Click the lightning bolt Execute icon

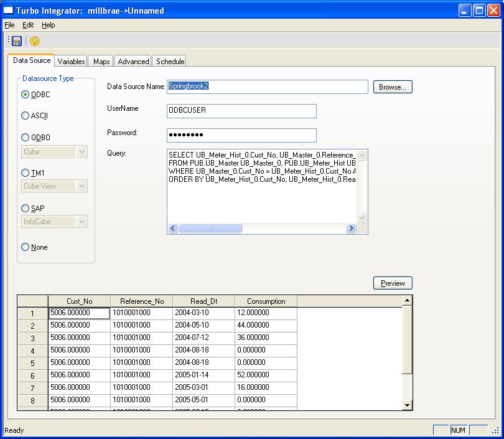point(35,41)
